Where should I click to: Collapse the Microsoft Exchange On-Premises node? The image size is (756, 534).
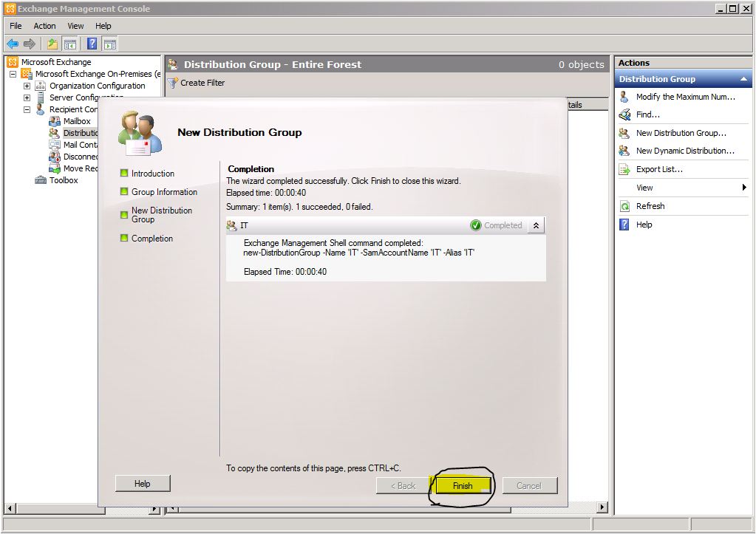click(13, 74)
